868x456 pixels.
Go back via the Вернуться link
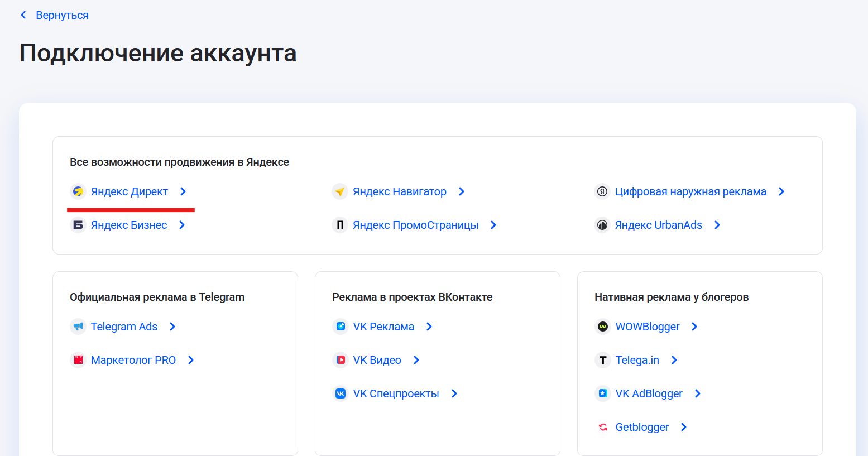[62, 15]
